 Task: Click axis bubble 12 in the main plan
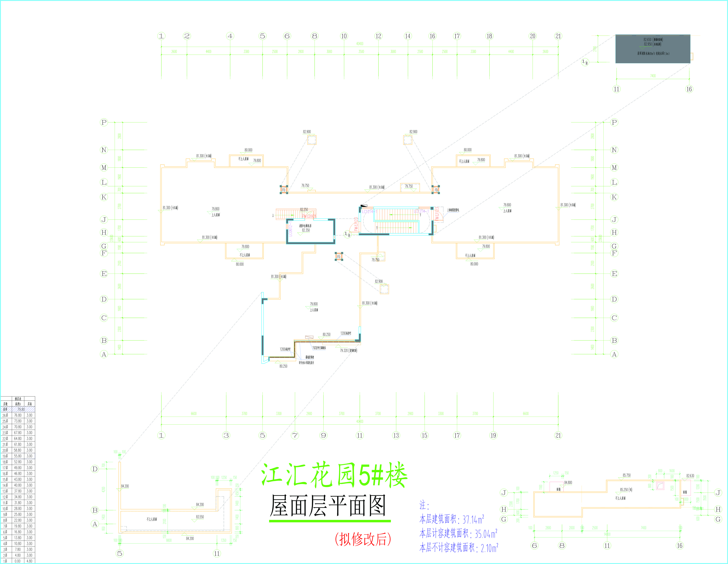[x=378, y=36]
